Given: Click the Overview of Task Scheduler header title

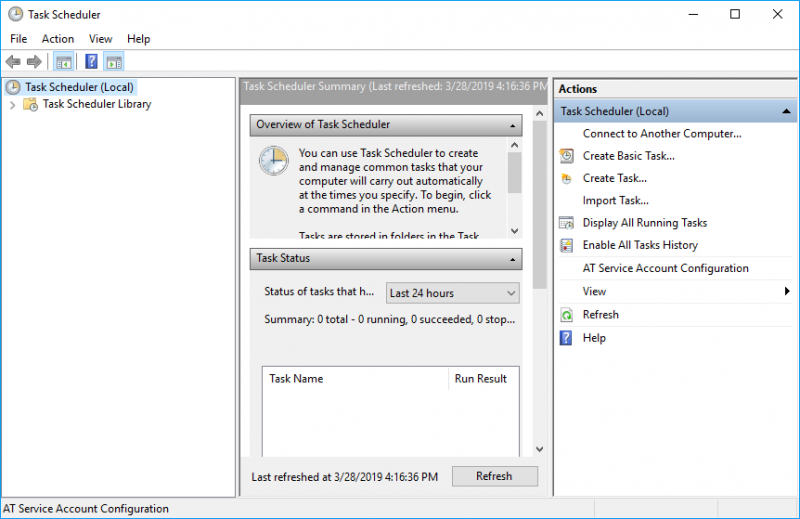Looking at the screenshot, I should [323, 125].
